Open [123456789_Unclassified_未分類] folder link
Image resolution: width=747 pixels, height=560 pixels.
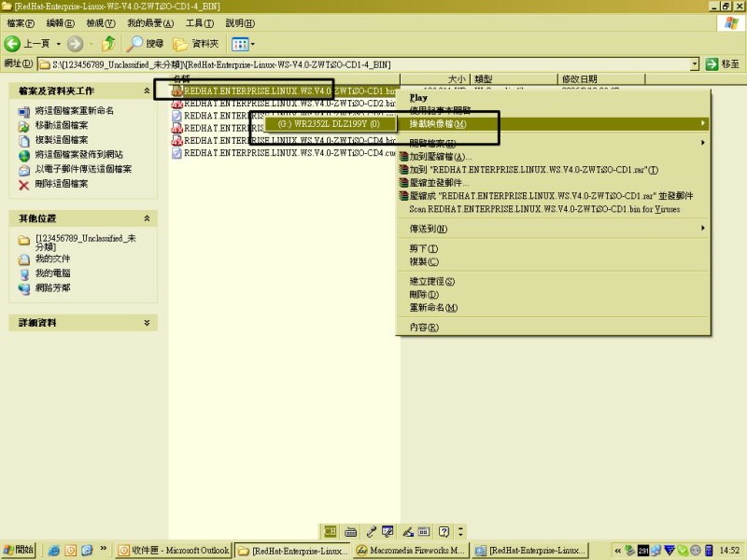pyautogui.click(x=85, y=242)
